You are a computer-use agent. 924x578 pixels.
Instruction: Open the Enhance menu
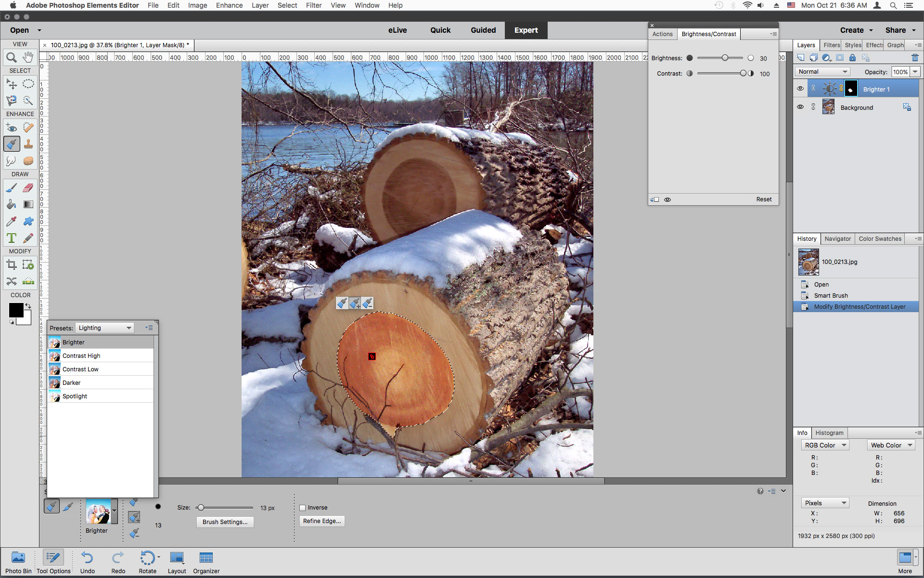pyautogui.click(x=229, y=5)
